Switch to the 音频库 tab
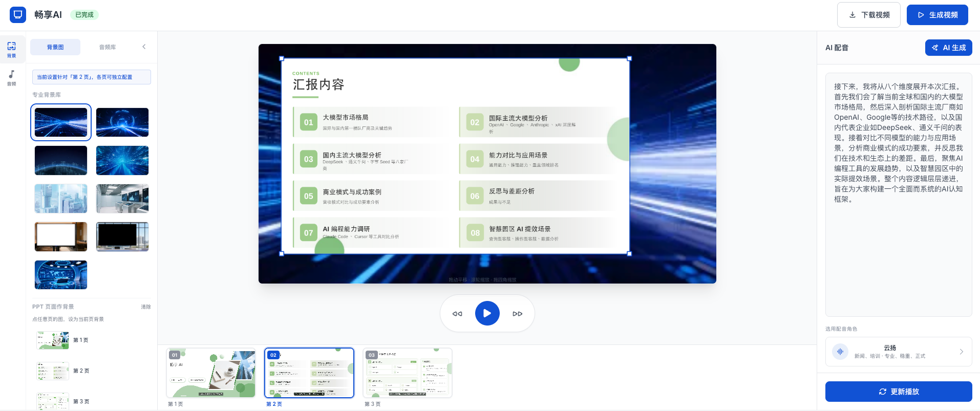 (x=108, y=47)
